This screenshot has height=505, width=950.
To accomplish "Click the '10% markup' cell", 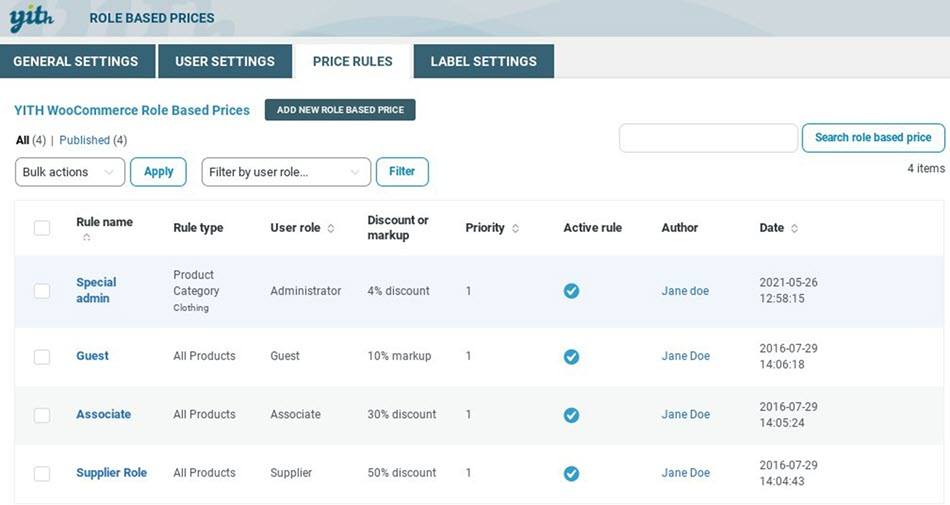I will click(399, 356).
